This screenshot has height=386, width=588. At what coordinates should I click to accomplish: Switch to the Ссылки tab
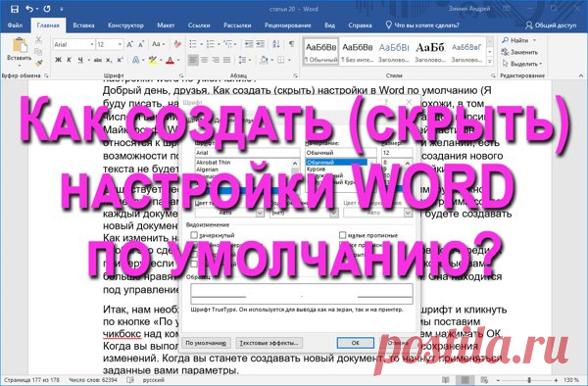[199, 25]
